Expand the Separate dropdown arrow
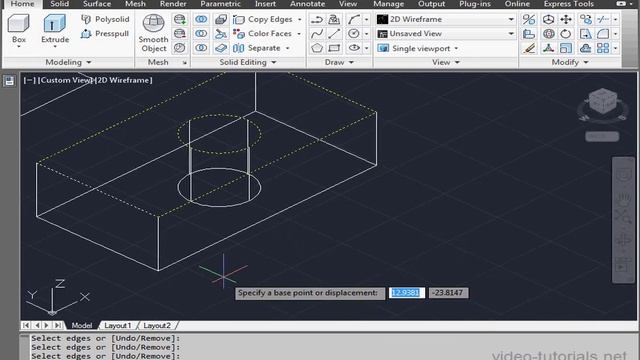Viewport: 640px width, 360px height. [x=287, y=48]
